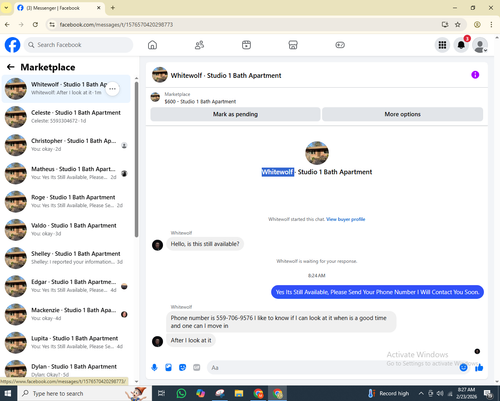Open the Windows Start menu
The height and width of the screenshot is (401, 500).
[x=7, y=393]
